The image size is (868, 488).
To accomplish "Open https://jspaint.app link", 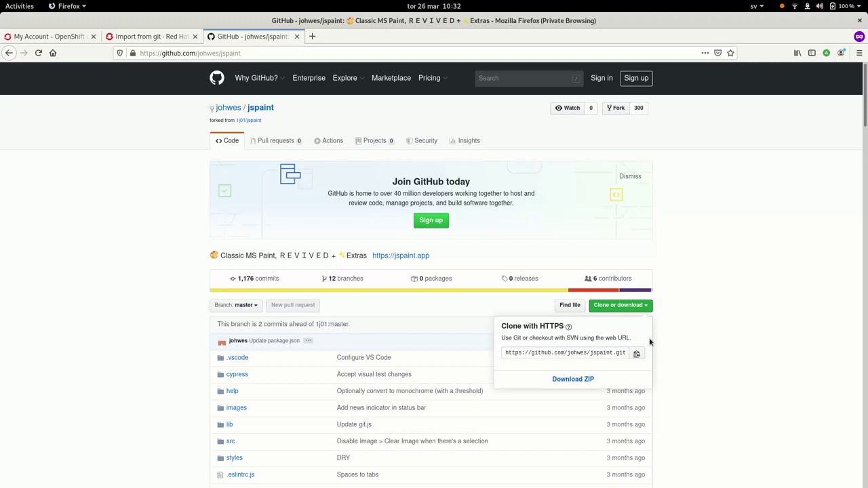I will tap(401, 256).
